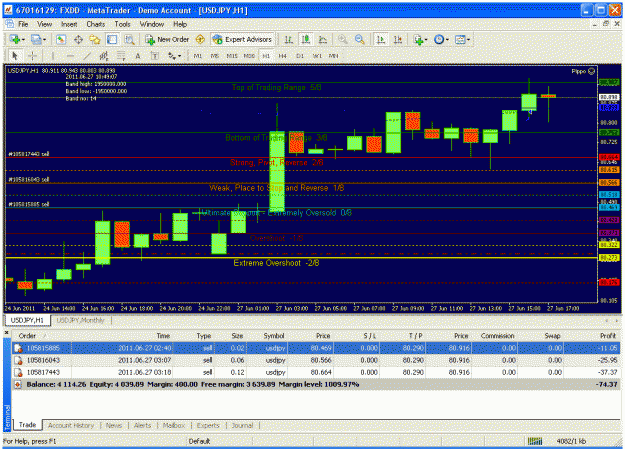Zoom out of the chart
Screen dimensions: 625x449
tap(360, 39)
